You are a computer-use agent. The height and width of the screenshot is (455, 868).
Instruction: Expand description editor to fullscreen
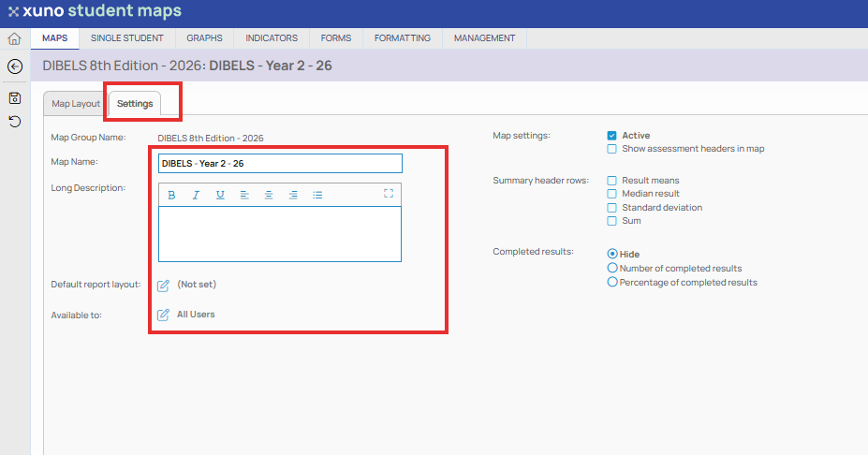[x=389, y=193]
